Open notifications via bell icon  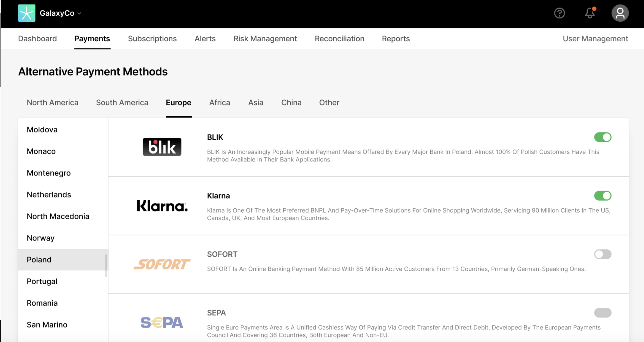tap(590, 13)
